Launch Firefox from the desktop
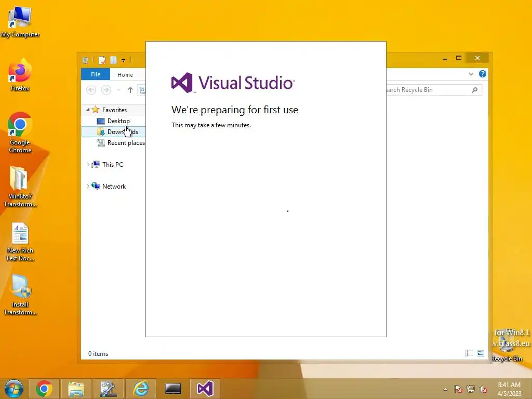The image size is (532, 399). pos(20,75)
